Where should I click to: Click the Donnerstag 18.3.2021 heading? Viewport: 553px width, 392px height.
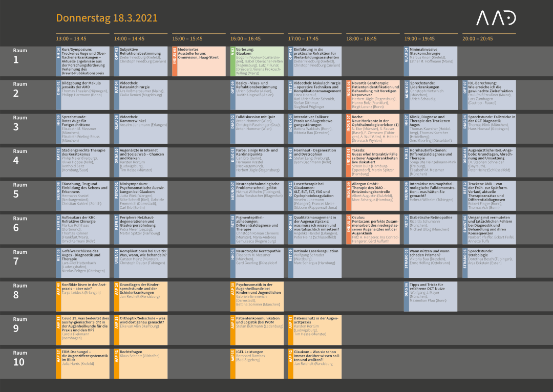(107, 18)
